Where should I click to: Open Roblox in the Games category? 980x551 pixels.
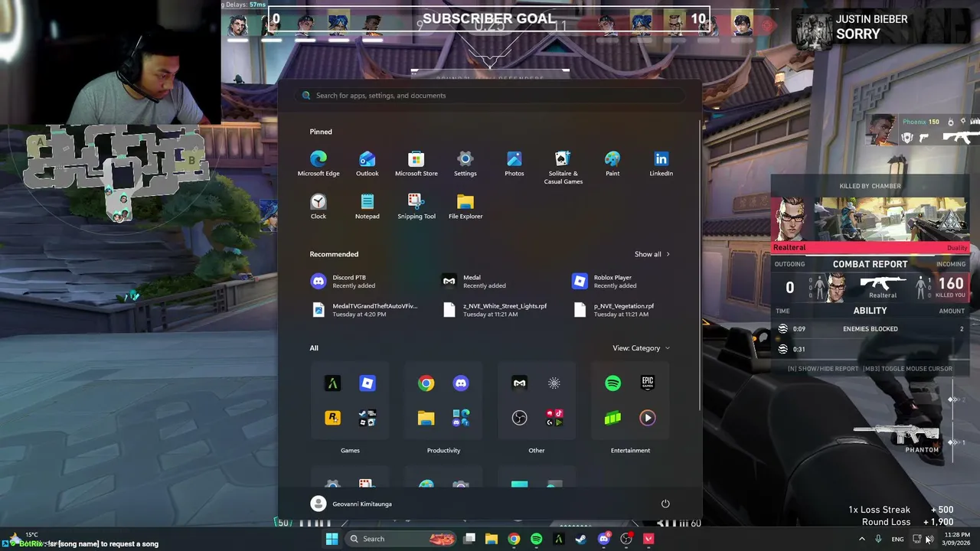pos(367,383)
